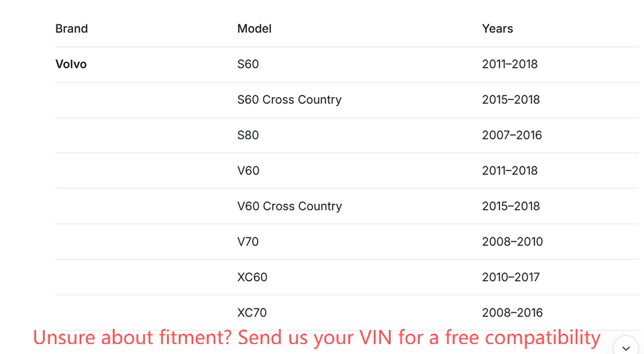Select the 2008–2010 years cell
The width and height of the screenshot is (644, 354).
pos(513,242)
